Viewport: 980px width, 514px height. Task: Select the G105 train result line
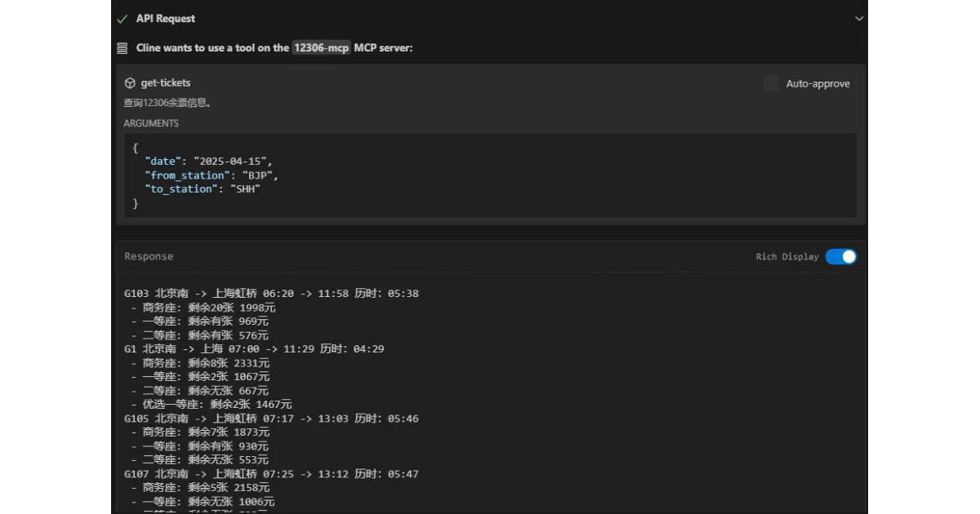(271, 419)
